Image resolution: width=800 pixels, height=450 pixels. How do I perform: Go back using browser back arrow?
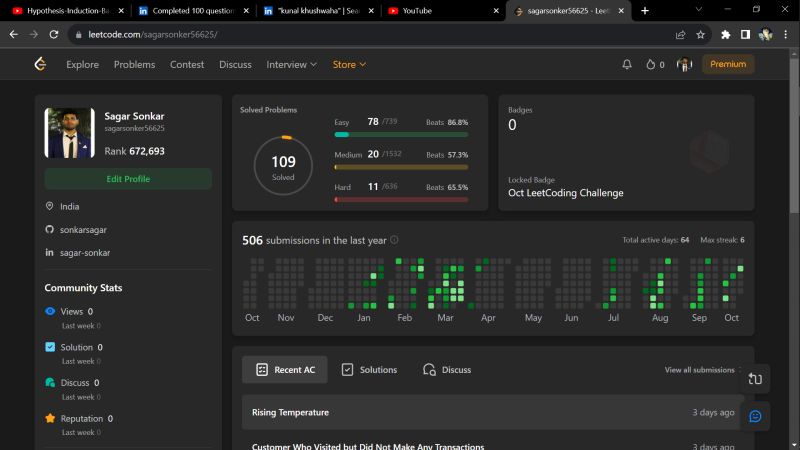14,34
